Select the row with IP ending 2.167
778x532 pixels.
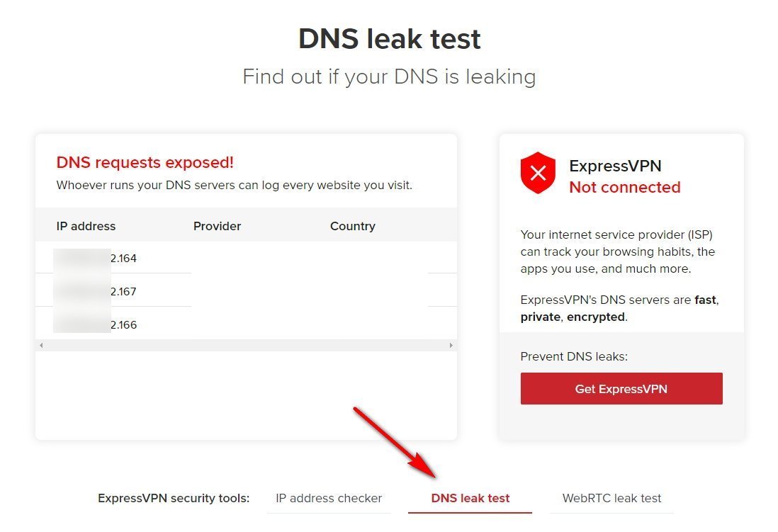[x=246, y=291]
